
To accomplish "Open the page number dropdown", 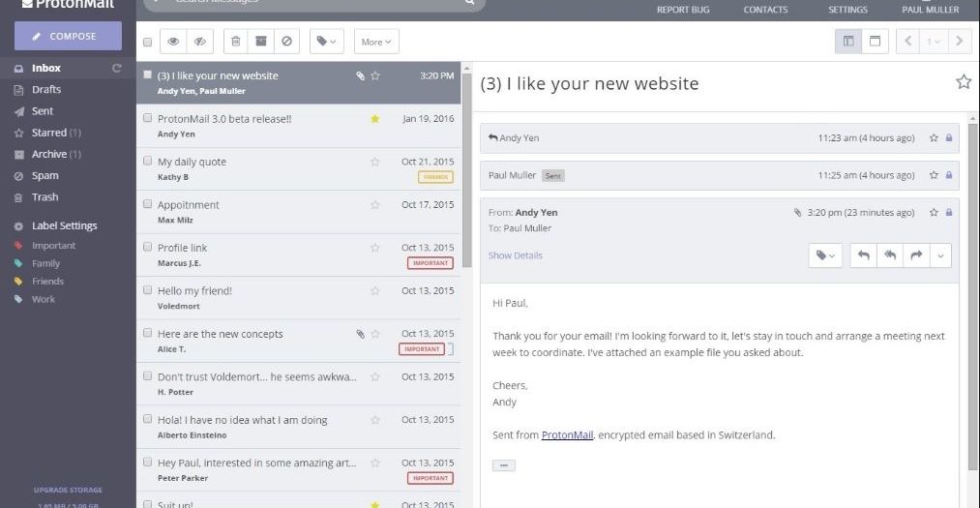I will point(934,42).
